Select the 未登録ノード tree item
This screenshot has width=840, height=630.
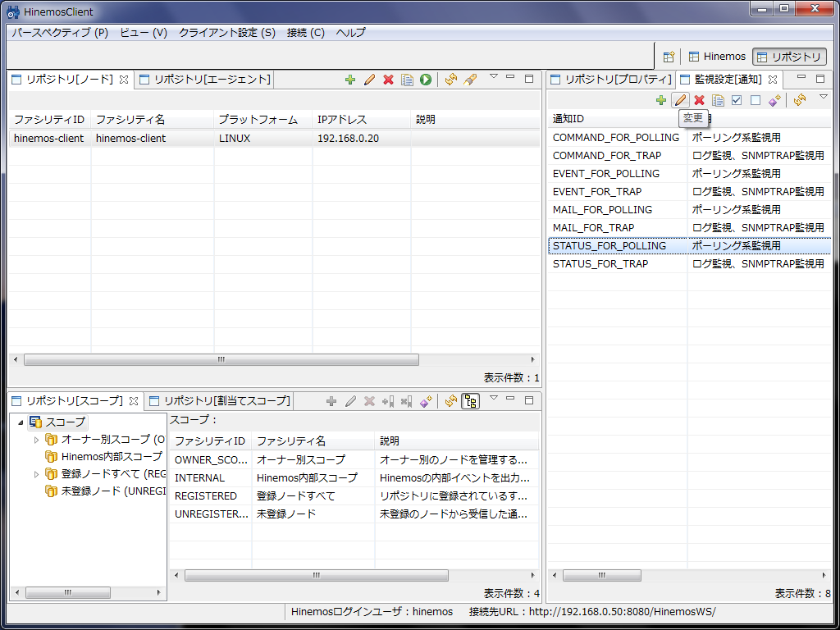tap(106, 491)
